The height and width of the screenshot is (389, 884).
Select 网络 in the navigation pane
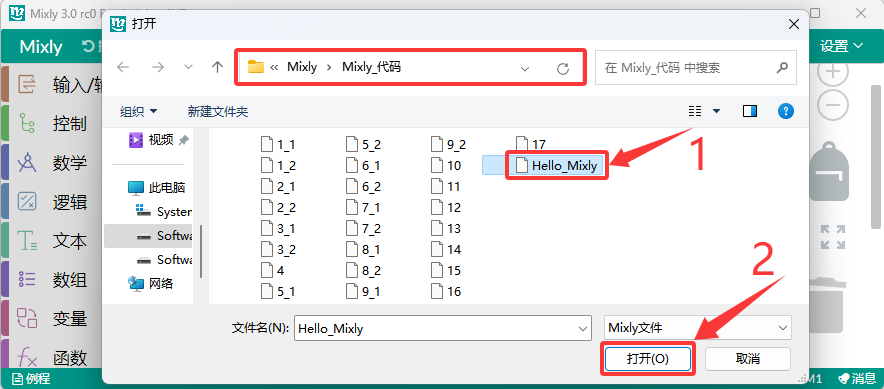pos(150,284)
